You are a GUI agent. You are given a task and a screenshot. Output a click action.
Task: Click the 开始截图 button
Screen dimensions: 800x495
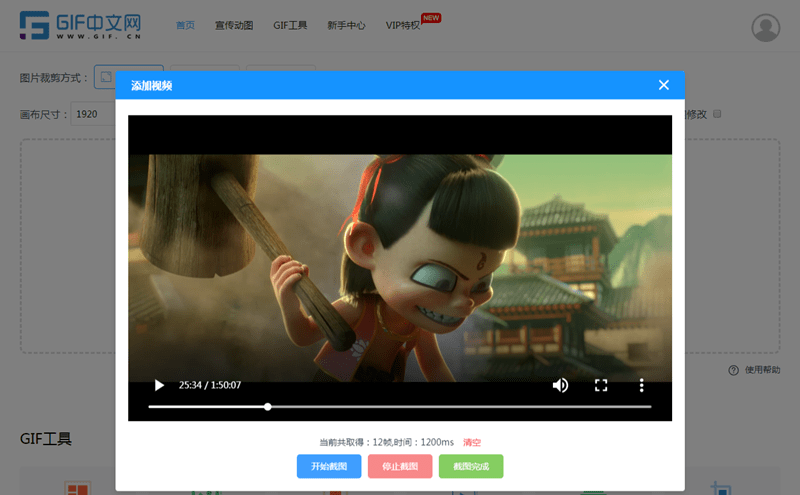point(329,466)
